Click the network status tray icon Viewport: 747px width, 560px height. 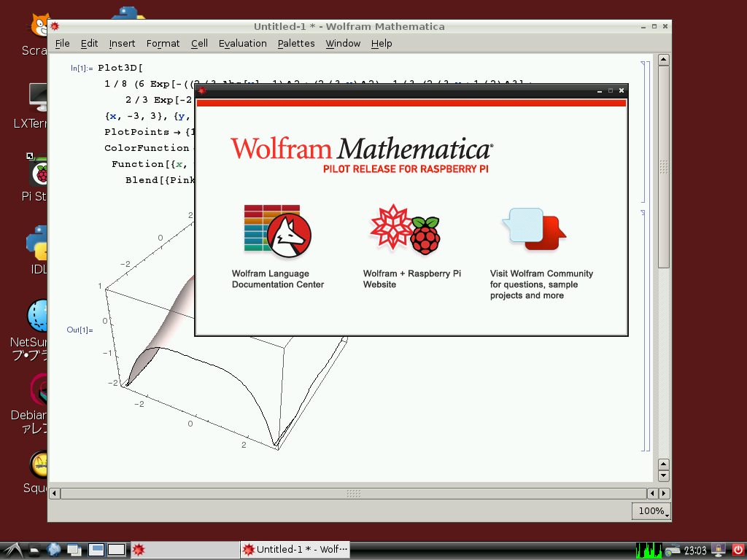[x=673, y=551]
